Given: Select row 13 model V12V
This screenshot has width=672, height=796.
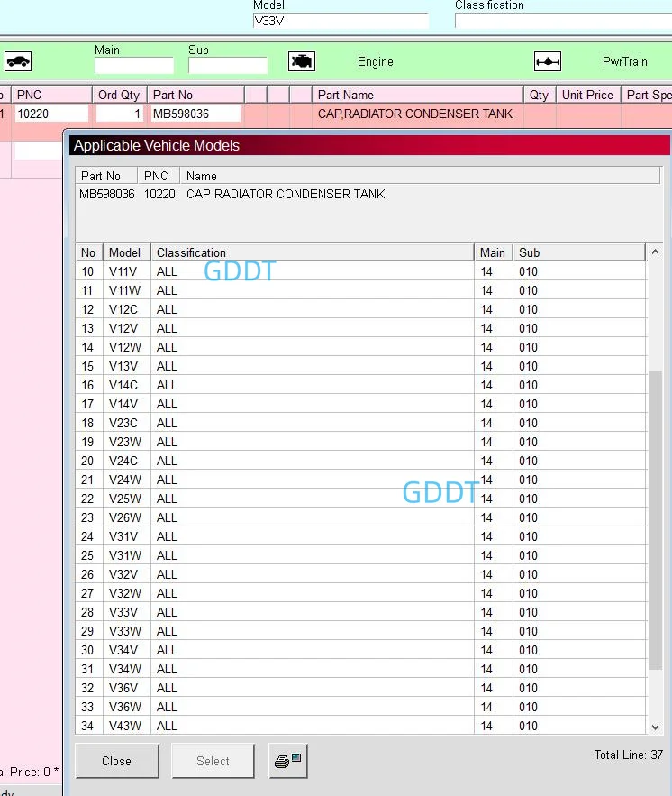Looking at the screenshot, I should tap(360, 328).
